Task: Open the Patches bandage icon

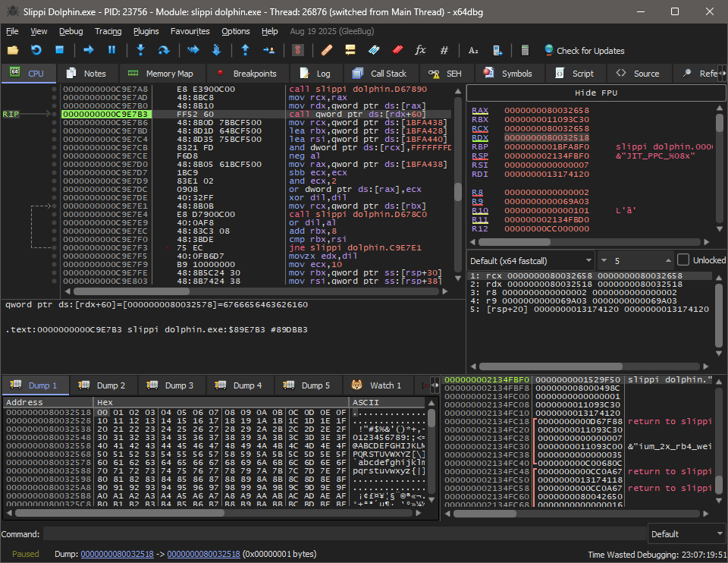Action: 327,50
